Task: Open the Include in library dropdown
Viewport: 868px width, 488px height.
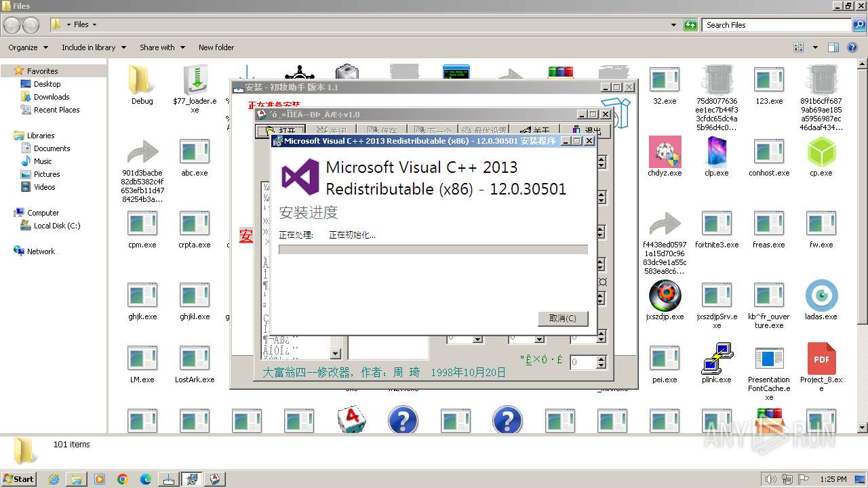Action: (94, 47)
